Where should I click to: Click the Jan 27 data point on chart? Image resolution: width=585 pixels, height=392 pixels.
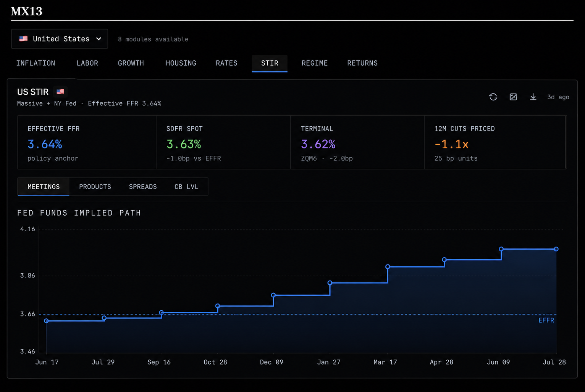[330, 283]
